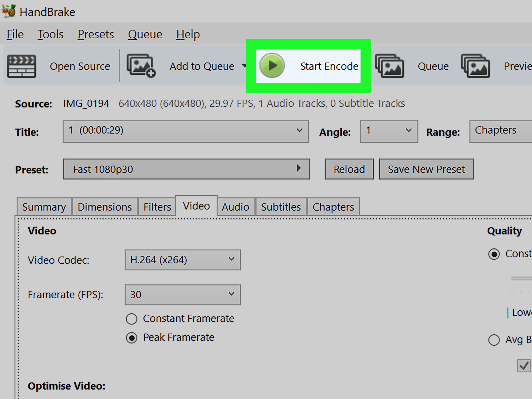Open the Add to Queue dropdown arrow
The height and width of the screenshot is (399, 532).
point(243,66)
